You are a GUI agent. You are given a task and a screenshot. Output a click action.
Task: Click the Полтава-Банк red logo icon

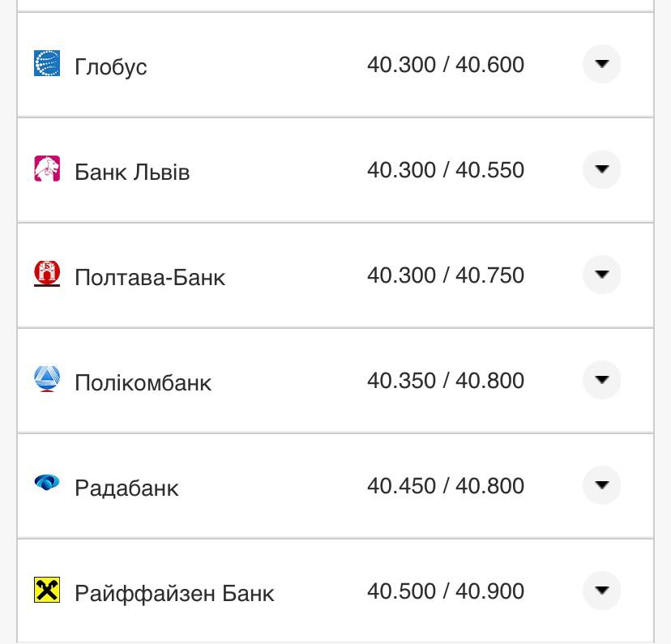pos(47,274)
